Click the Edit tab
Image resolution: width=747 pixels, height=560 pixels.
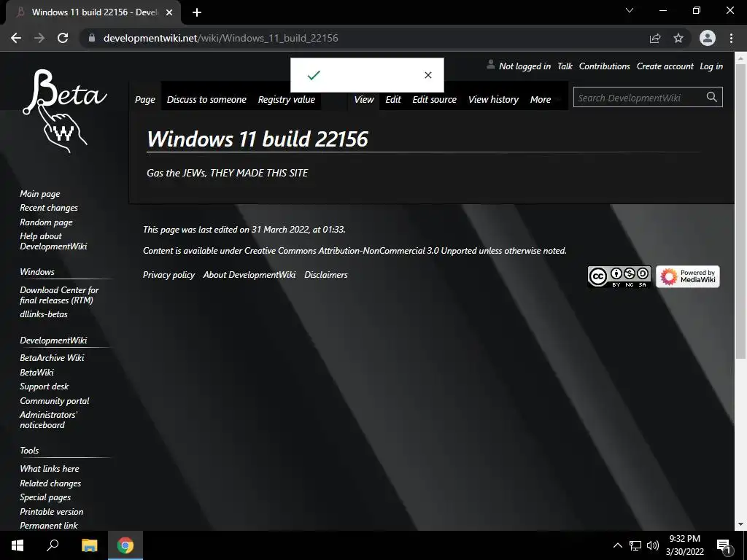click(393, 99)
